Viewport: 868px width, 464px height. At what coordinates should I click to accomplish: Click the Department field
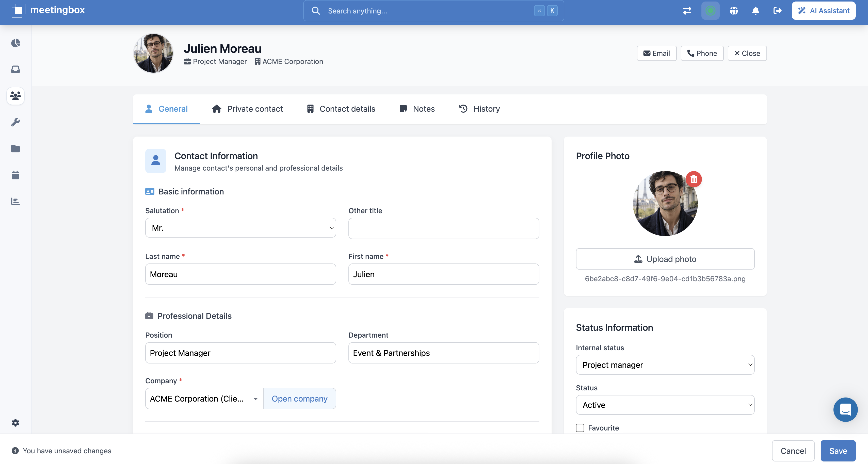point(443,353)
